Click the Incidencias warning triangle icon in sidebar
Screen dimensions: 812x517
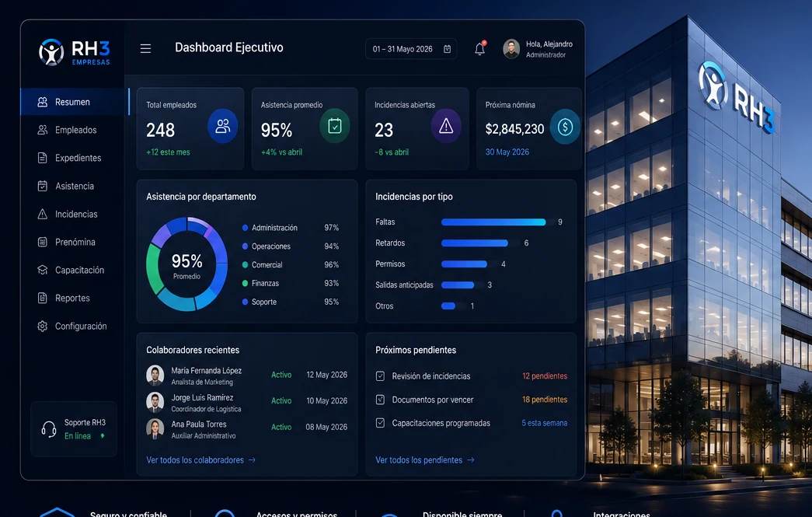pos(43,214)
